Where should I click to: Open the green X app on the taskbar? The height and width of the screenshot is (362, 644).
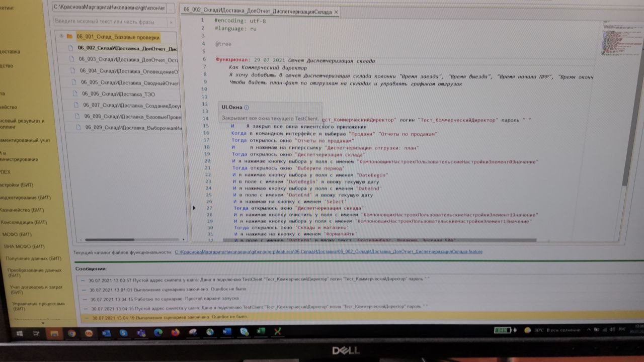click(277, 331)
